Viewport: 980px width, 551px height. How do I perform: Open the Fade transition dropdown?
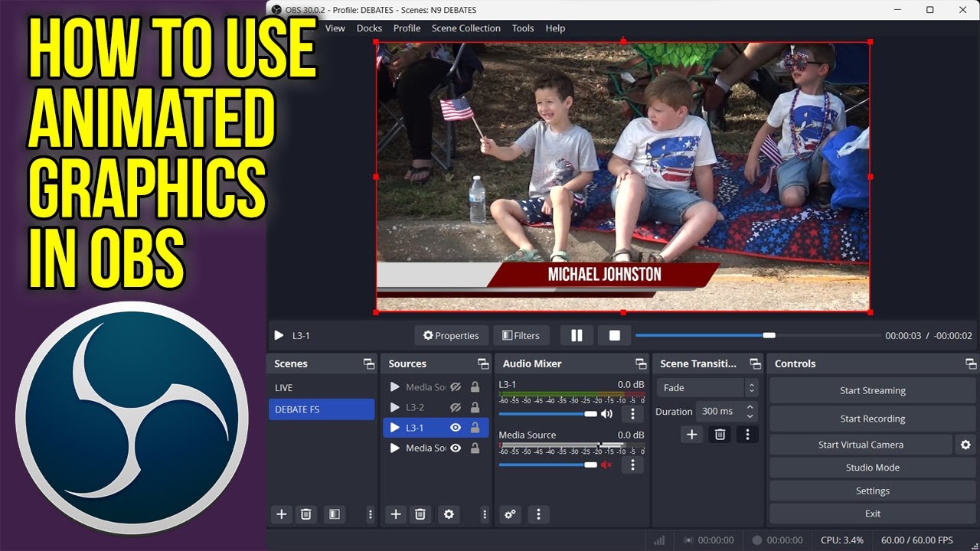coord(707,388)
